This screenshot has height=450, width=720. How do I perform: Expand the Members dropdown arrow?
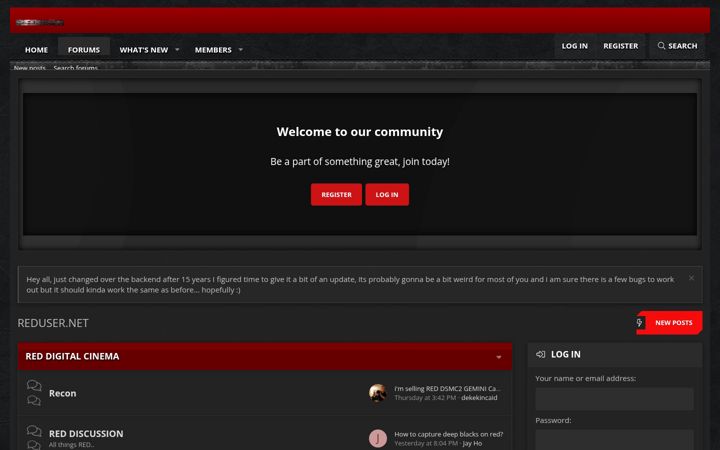(x=241, y=50)
